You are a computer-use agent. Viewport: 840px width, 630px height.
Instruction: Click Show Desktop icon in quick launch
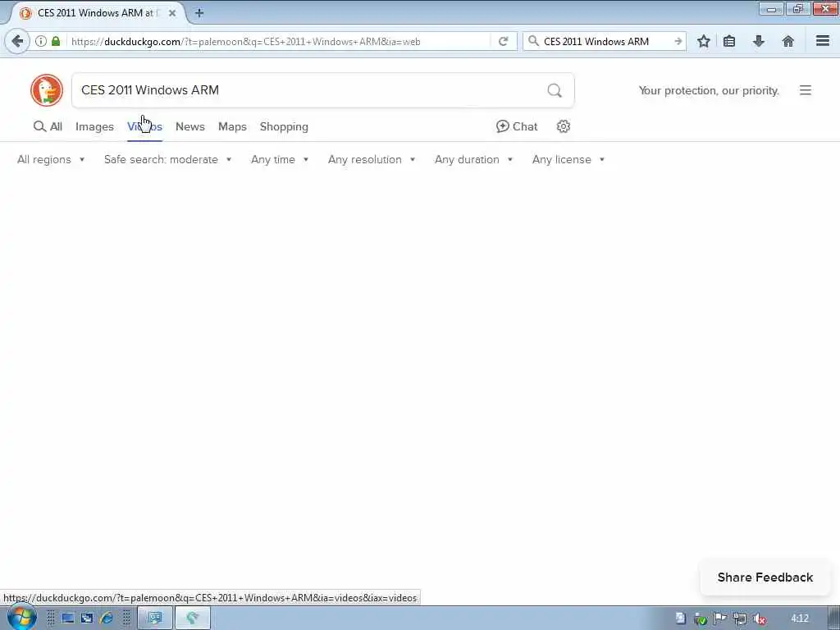click(68, 619)
